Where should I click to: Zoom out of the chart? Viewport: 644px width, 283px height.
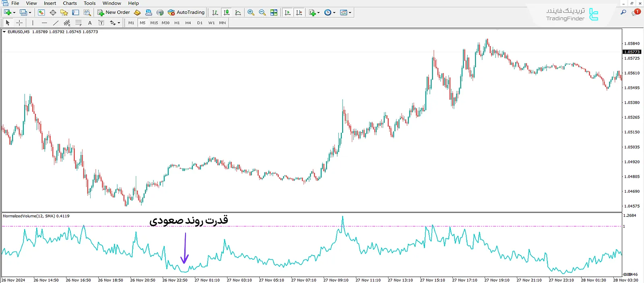262,12
